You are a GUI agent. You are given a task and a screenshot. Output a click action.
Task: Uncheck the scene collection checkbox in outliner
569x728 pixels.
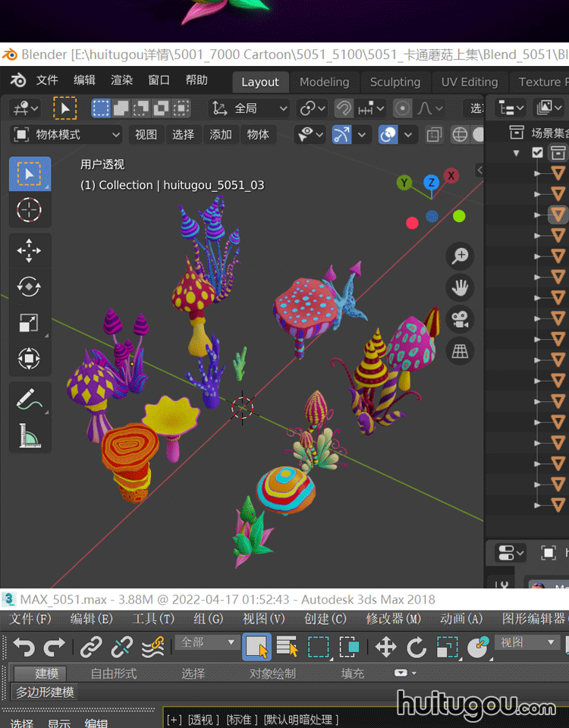(538, 152)
